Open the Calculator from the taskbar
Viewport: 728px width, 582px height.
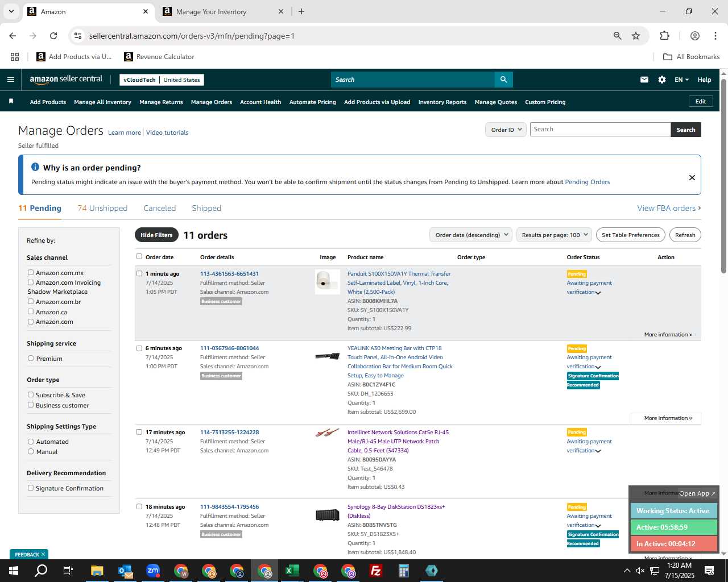[404, 571]
